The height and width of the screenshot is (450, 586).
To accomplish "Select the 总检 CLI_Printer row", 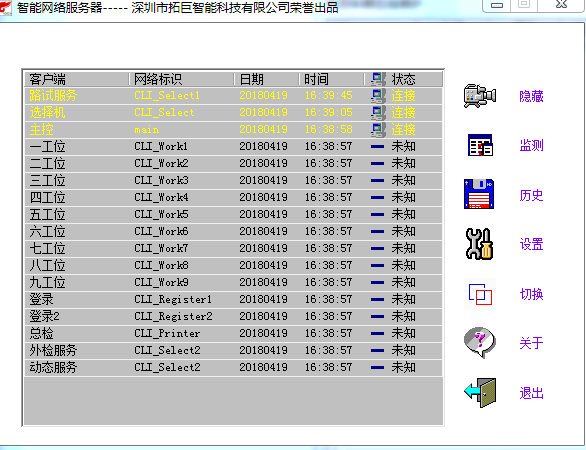I will pyautogui.click(x=233, y=333).
